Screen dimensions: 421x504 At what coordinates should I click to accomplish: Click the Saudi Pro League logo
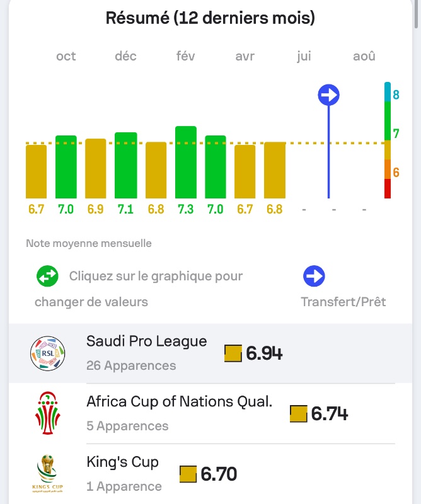coord(48,353)
